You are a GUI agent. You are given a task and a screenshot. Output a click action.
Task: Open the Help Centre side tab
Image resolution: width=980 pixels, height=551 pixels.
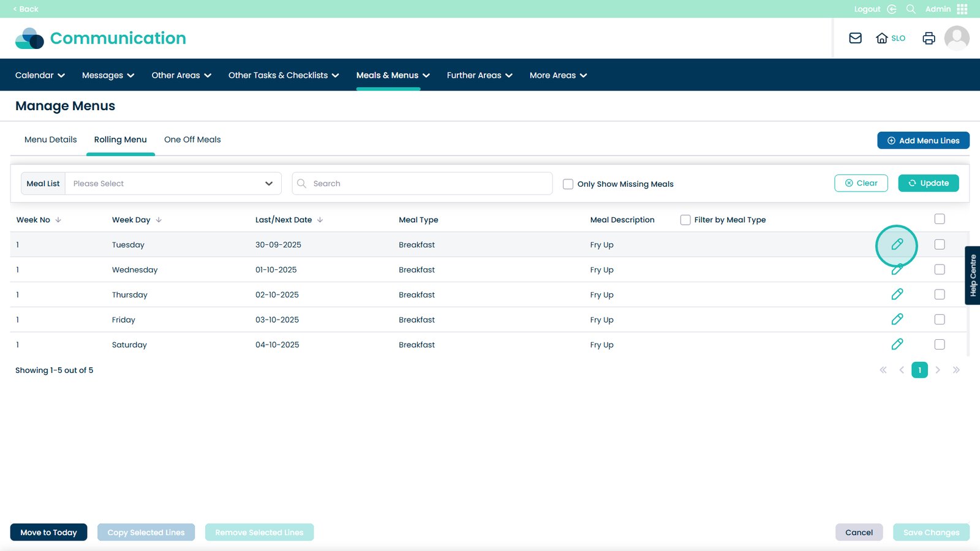pyautogui.click(x=973, y=275)
